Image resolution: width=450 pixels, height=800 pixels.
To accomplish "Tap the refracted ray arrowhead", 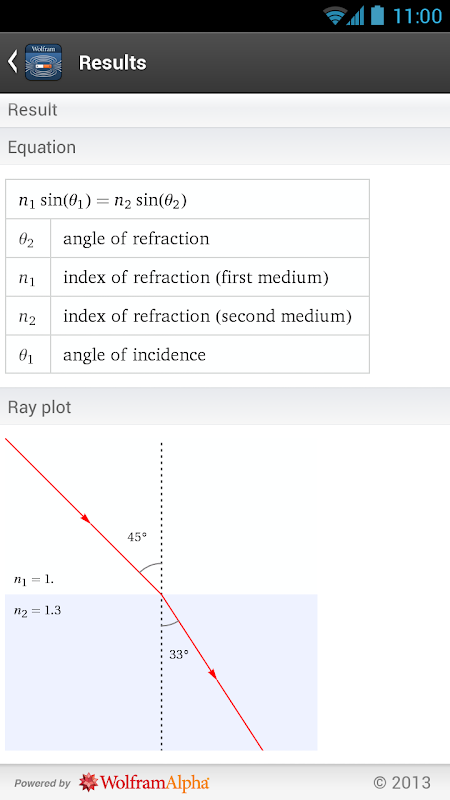I will pyautogui.click(x=213, y=673).
